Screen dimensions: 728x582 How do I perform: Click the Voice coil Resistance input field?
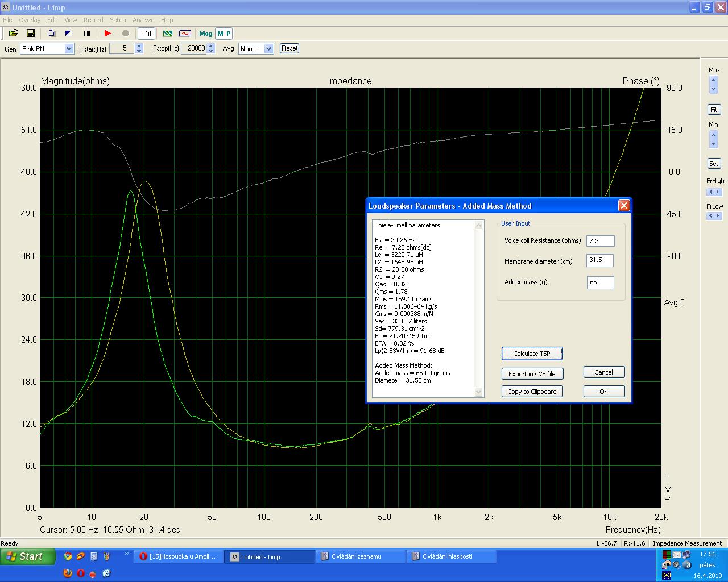600,241
